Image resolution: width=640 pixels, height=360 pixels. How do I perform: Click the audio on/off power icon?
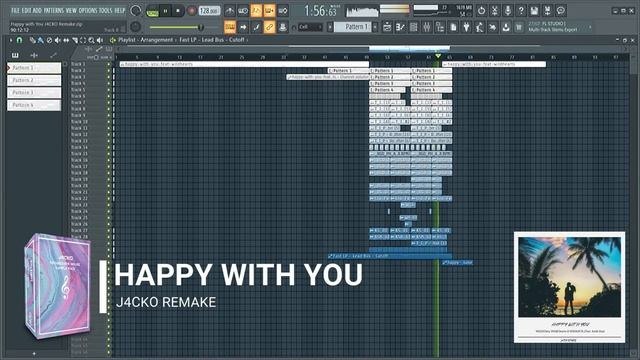point(481,11)
